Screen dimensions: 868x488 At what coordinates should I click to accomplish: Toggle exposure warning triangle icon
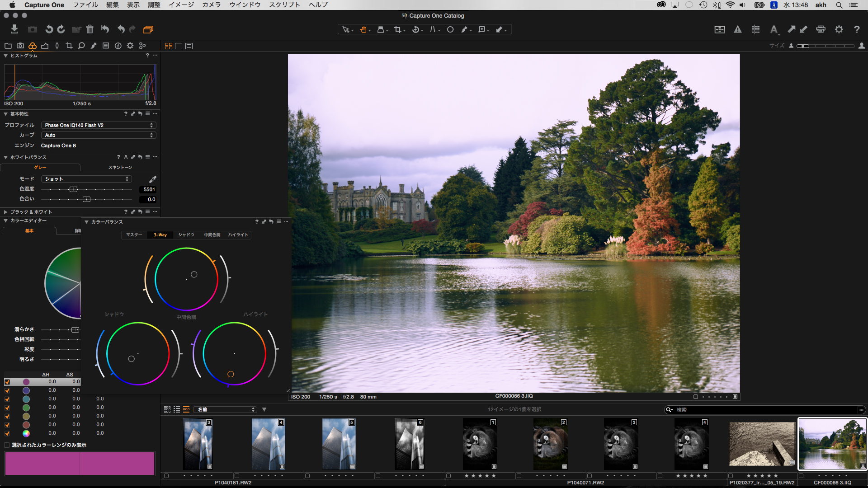click(738, 29)
